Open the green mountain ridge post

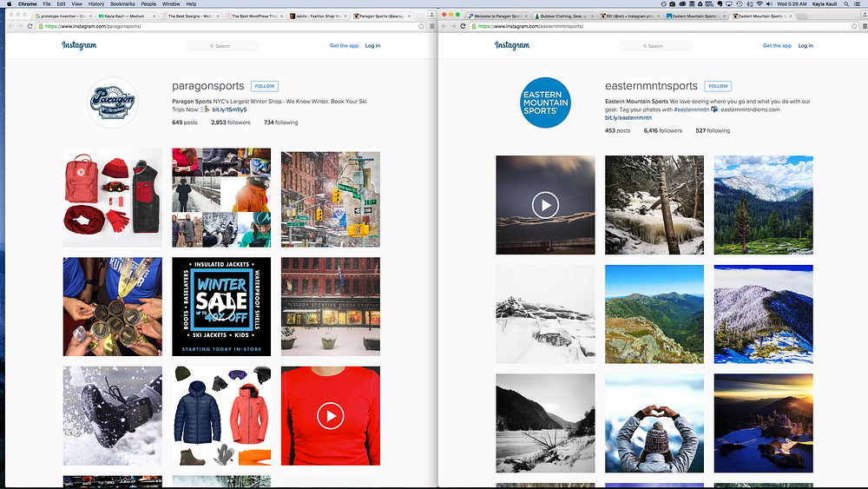[654, 314]
